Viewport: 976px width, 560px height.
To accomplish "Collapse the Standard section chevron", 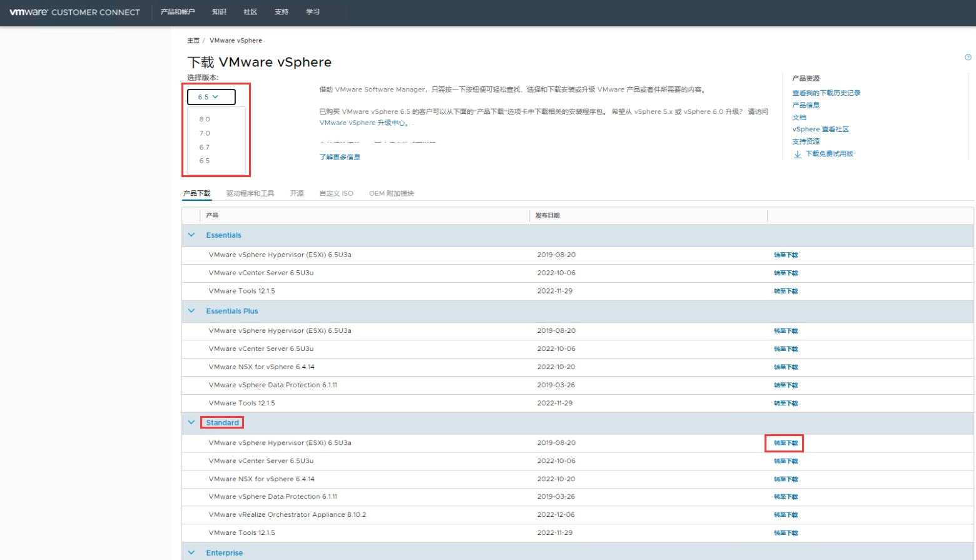I will (x=191, y=422).
